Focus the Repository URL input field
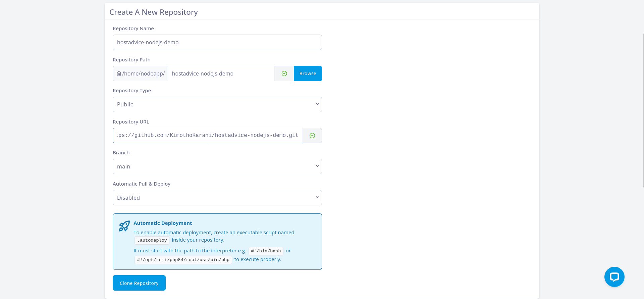644x299 pixels. click(x=207, y=136)
